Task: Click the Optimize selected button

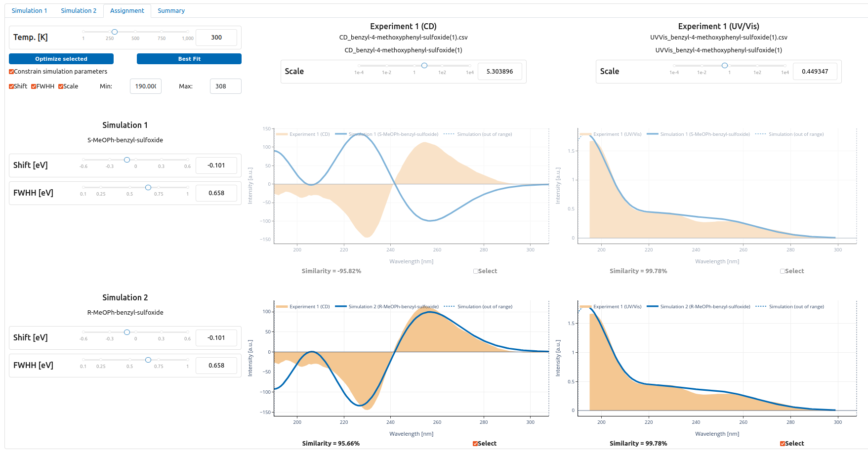Action: click(61, 59)
